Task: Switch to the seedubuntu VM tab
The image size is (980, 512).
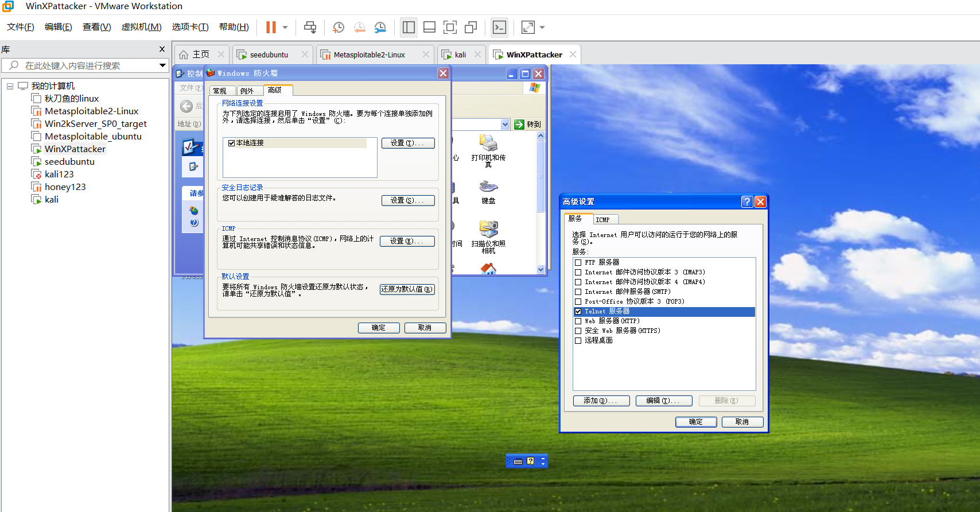Action: [273, 55]
